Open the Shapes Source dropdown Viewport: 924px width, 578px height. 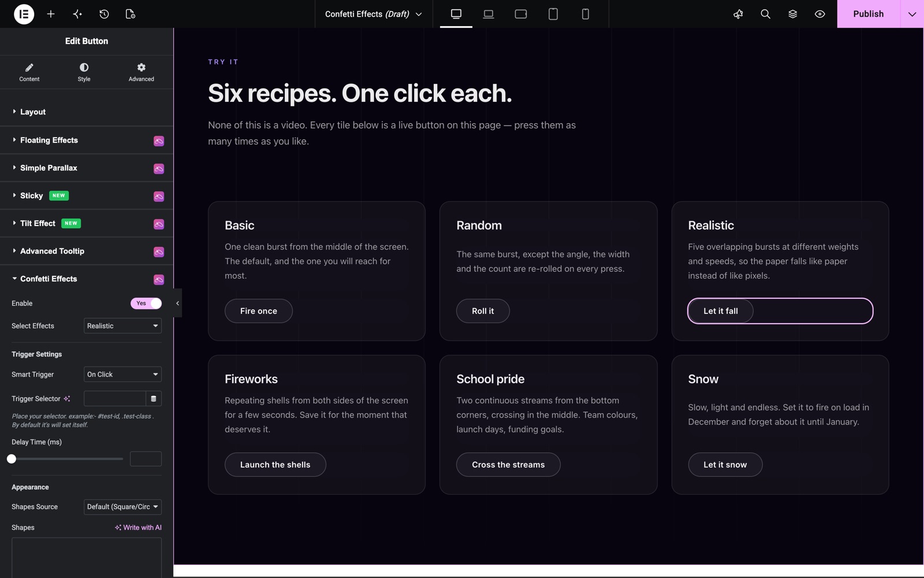pyautogui.click(x=122, y=507)
